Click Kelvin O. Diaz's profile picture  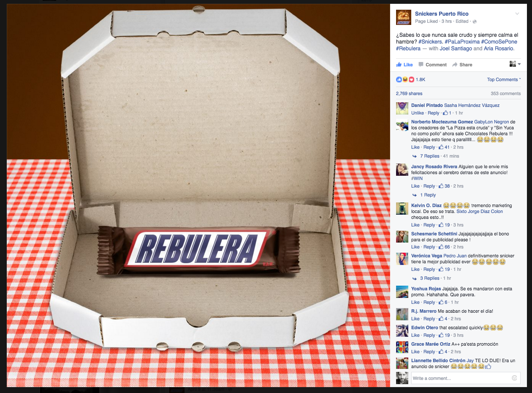coord(402,208)
